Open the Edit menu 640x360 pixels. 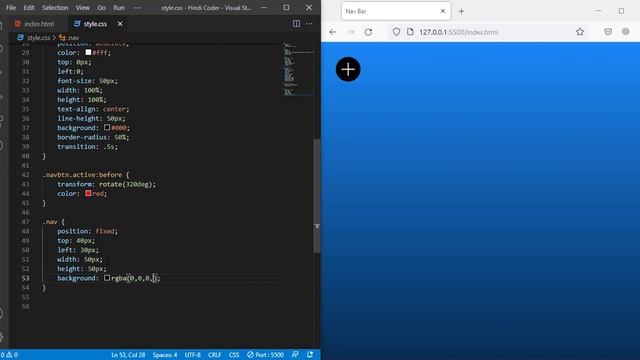29,7
